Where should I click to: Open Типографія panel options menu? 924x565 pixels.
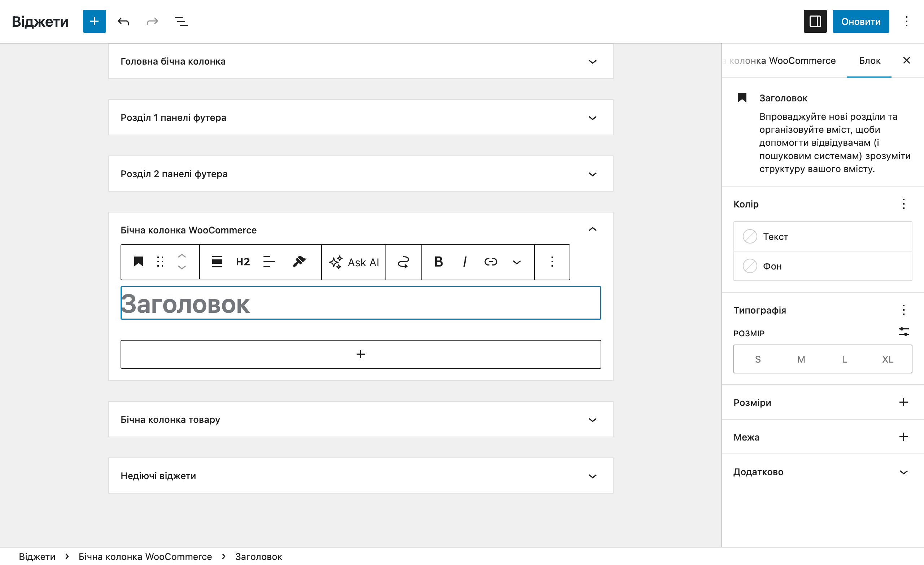click(904, 310)
